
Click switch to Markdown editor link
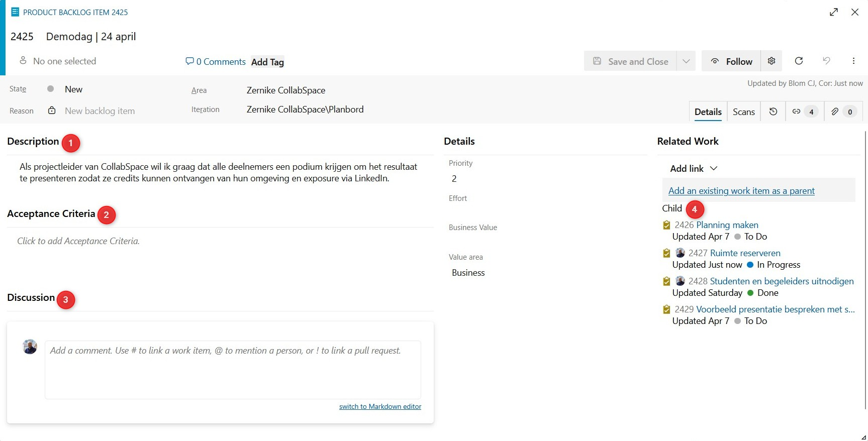tap(380, 406)
